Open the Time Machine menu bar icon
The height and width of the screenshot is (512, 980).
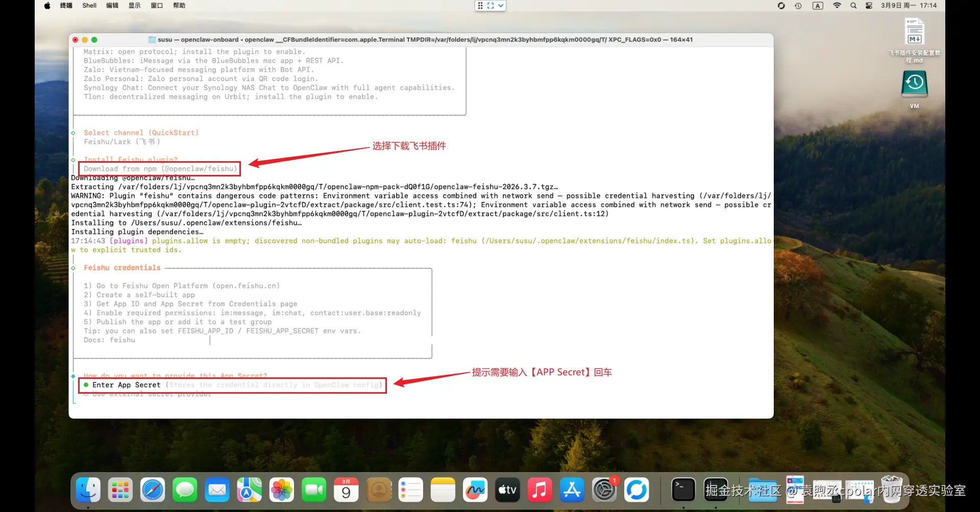(x=798, y=6)
